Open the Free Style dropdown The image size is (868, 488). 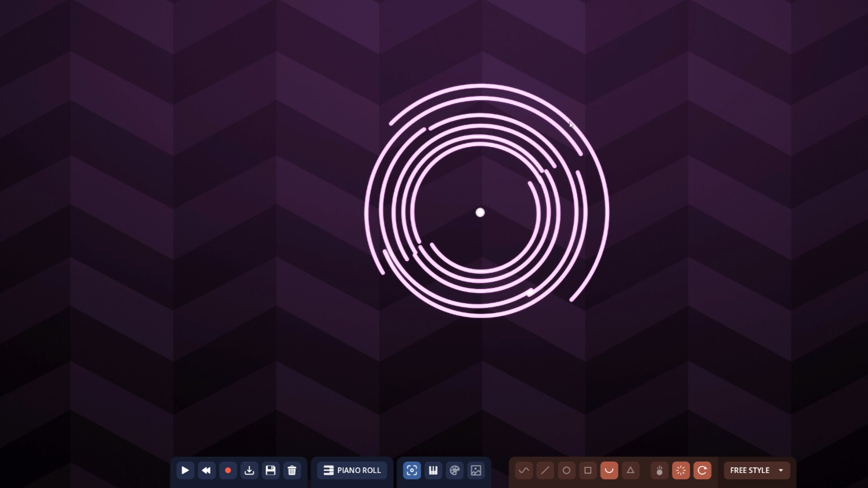tap(757, 470)
